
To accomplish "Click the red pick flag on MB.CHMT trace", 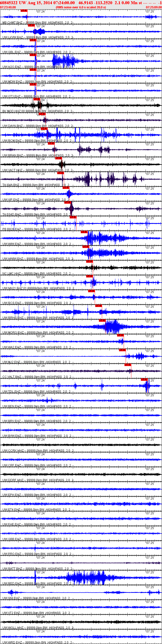I will click(24, 11).
